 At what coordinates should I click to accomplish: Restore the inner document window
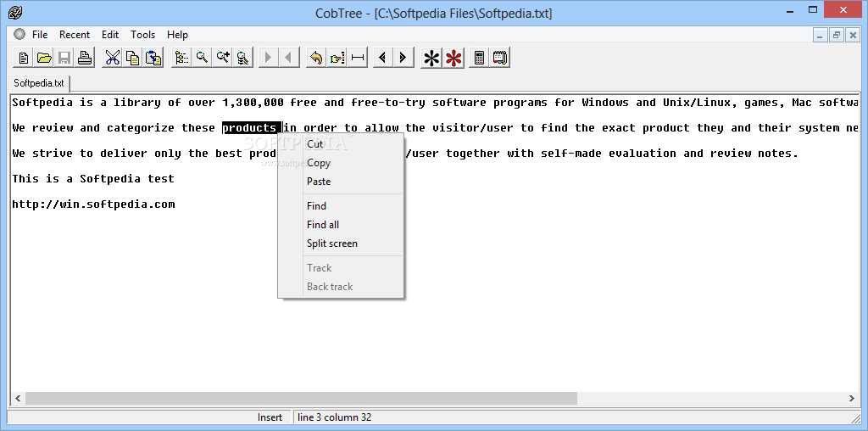(837, 35)
